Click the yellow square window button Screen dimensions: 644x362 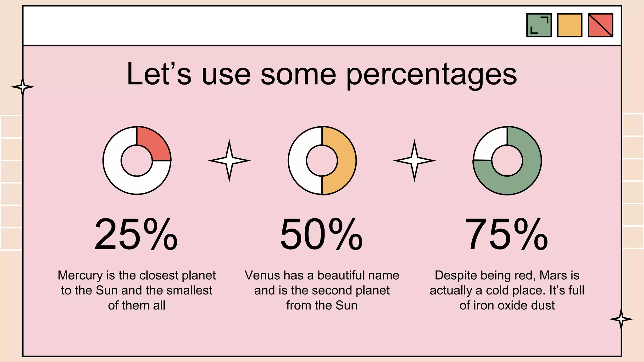coord(569,25)
